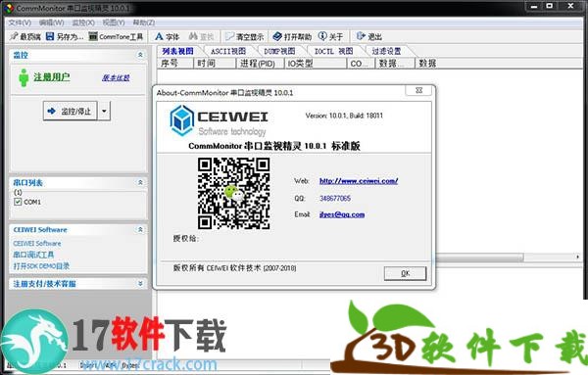
Task: Click the 注册用户 link
Action: tap(52, 77)
